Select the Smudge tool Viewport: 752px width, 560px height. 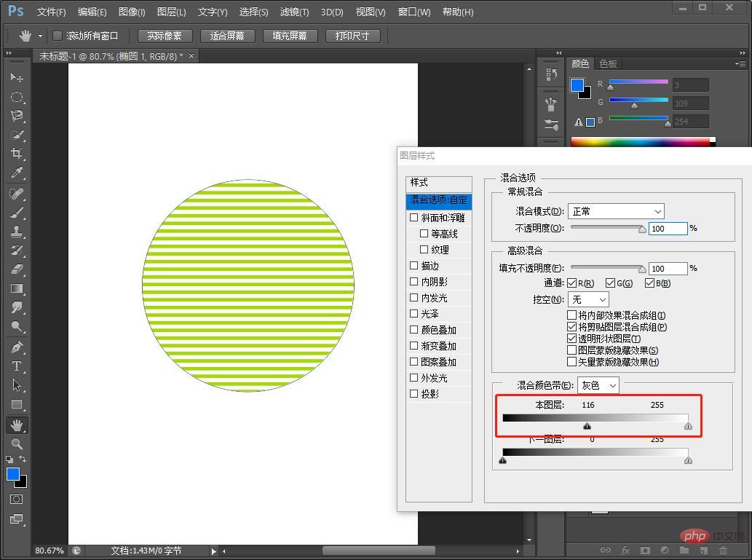[16, 307]
